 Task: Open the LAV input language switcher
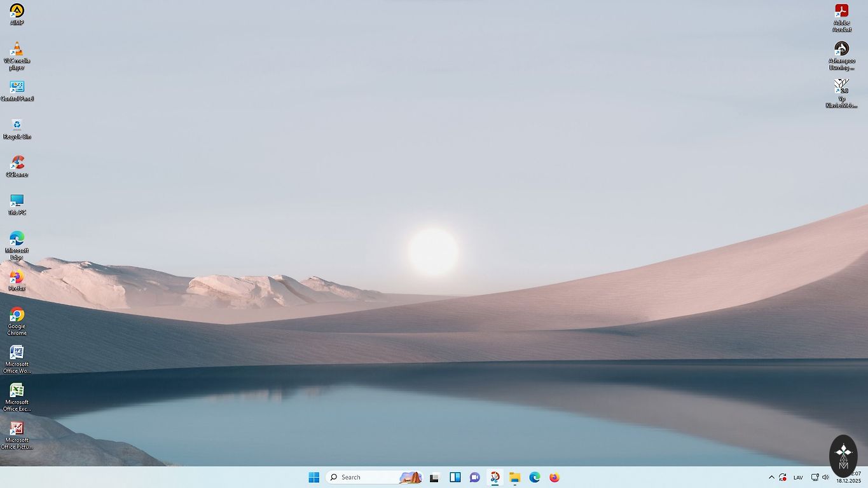coord(798,477)
